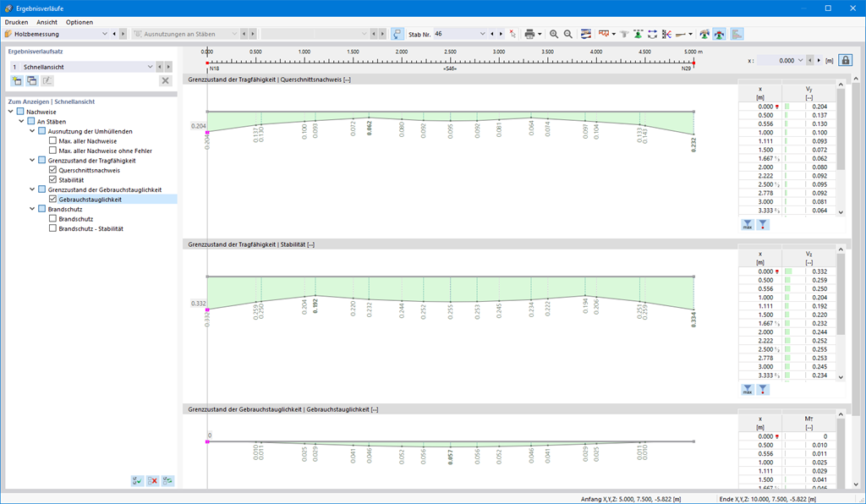Click the uncheck all red X icon
This screenshot has height=504, width=866.
pyautogui.click(x=152, y=481)
